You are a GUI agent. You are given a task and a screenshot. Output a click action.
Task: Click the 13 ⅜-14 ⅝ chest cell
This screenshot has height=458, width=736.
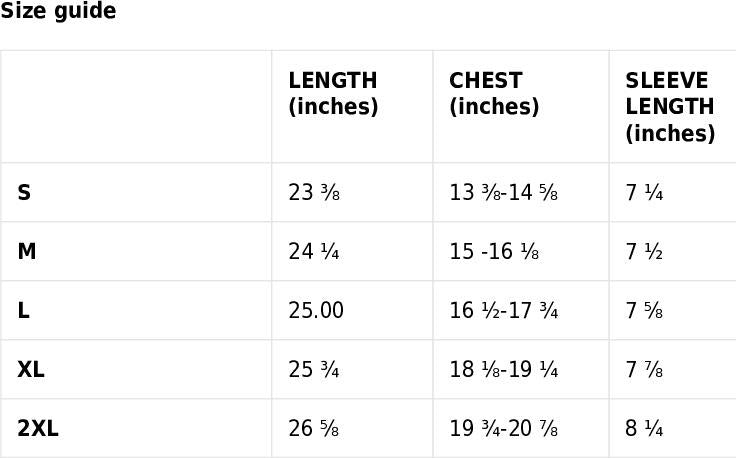coord(503,193)
